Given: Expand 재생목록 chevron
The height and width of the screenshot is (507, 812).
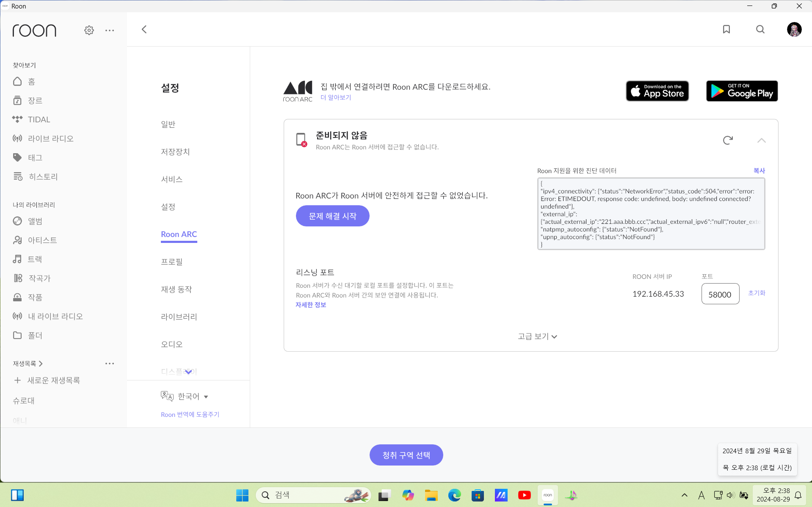Looking at the screenshot, I should point(41,364).
